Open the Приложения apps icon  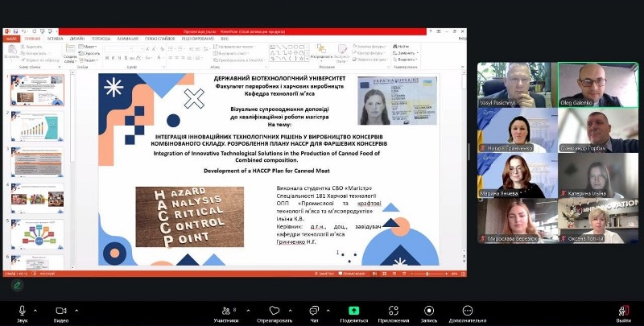[x=394, y=311]
